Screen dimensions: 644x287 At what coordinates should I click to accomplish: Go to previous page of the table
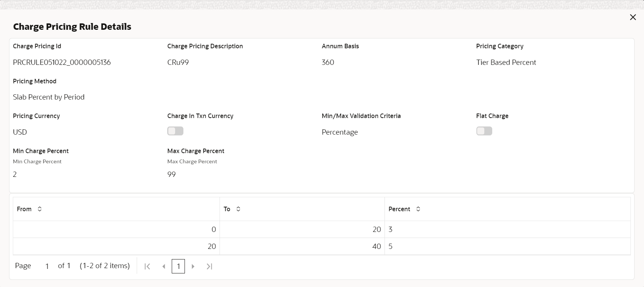pos(163,266)
